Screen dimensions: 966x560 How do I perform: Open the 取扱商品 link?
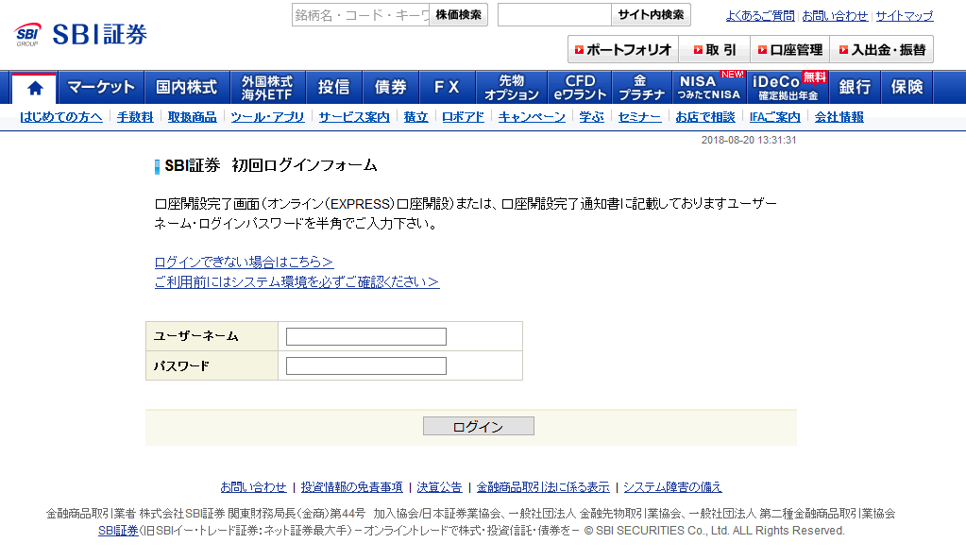(193, 117)
